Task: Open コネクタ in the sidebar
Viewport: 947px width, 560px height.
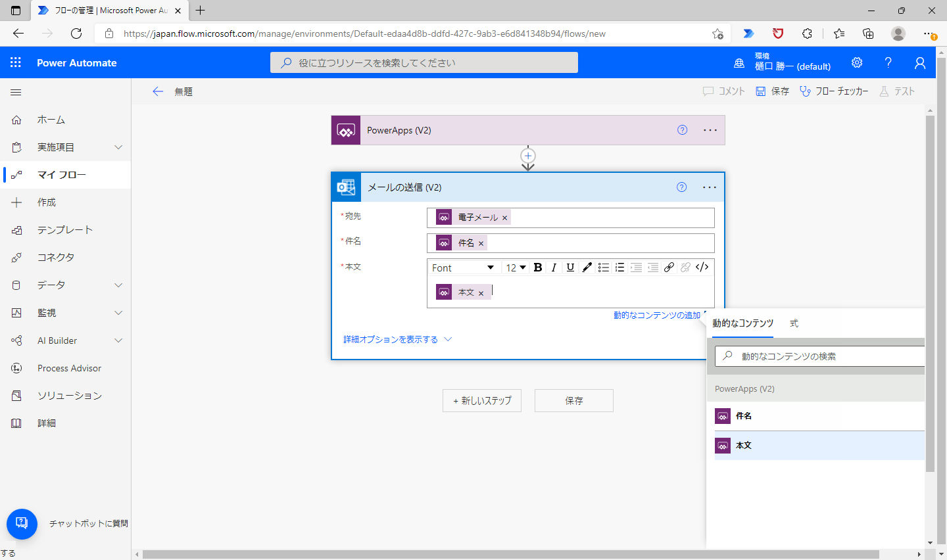Action: pyautogui.click(x=66, y=258)
